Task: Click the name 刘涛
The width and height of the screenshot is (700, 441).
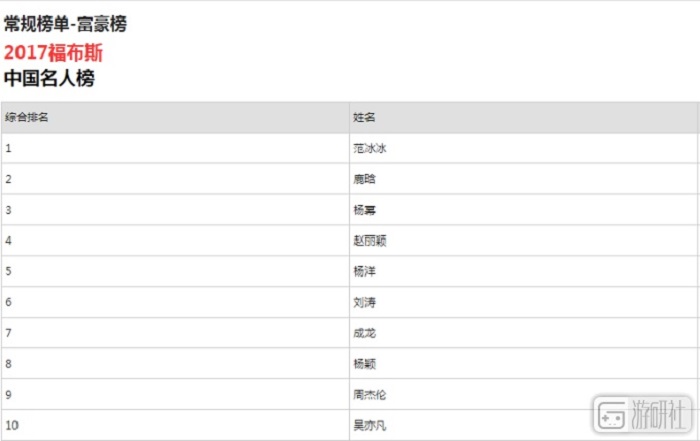Action: pos(364,302)
